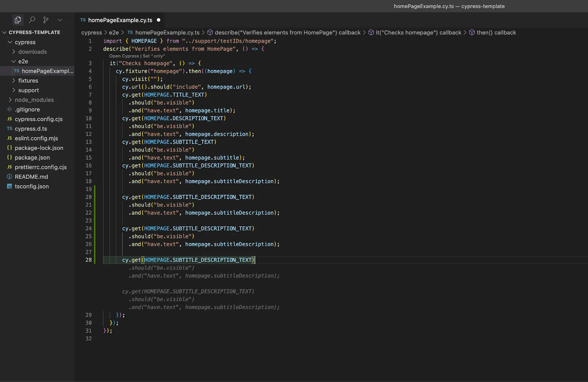Click the info icon of README.md
The height and width of the screenshot is (382, 588).
(x=10, y=177)
